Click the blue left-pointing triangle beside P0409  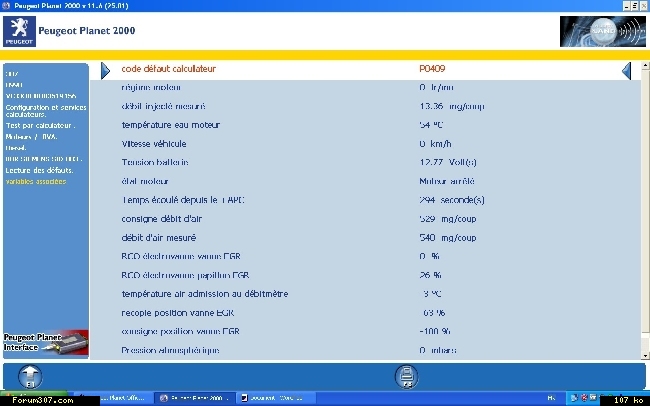[626, 71]
